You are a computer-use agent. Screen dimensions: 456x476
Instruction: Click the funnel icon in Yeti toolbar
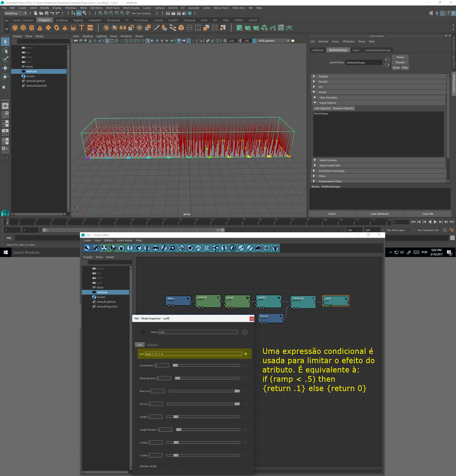click(x=275, y=248)
